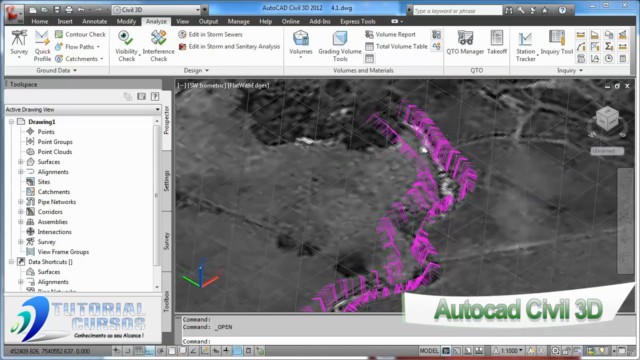The image size is (640, 360).
Task: Click FlatWithEdges visual style label
Action: [248, 85]
